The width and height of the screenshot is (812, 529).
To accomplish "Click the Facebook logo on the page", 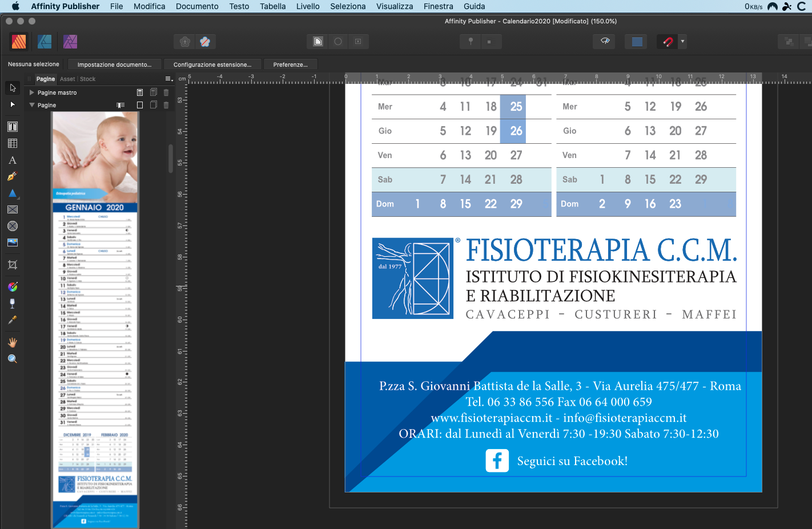I will pos(497,461).
